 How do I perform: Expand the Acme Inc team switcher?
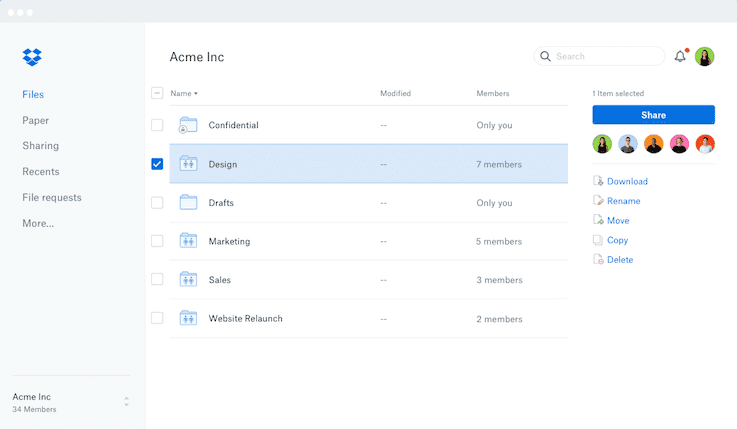[126, 402]
